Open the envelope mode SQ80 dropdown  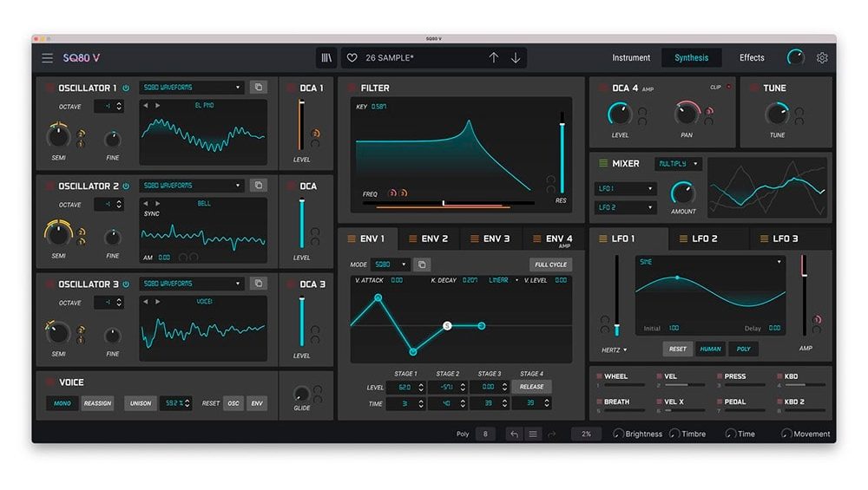391,265
